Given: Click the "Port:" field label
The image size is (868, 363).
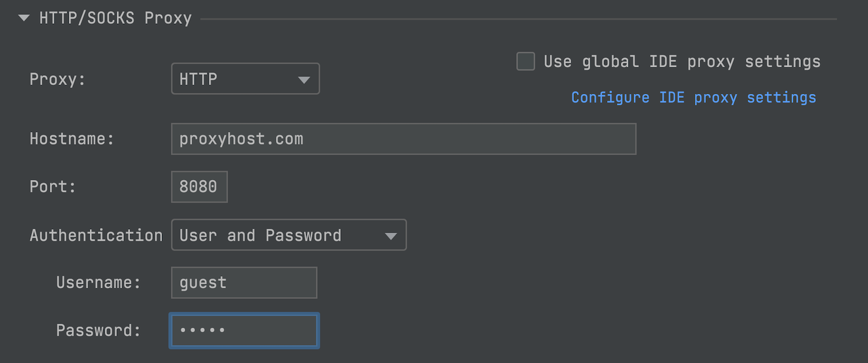Looking at the screenshot, I should [x=53, y=186].
